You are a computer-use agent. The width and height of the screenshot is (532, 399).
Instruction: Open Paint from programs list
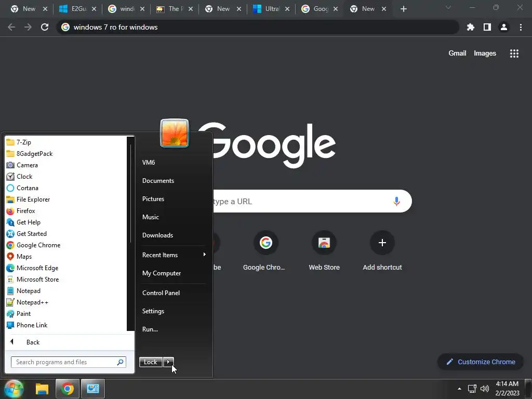19,313
